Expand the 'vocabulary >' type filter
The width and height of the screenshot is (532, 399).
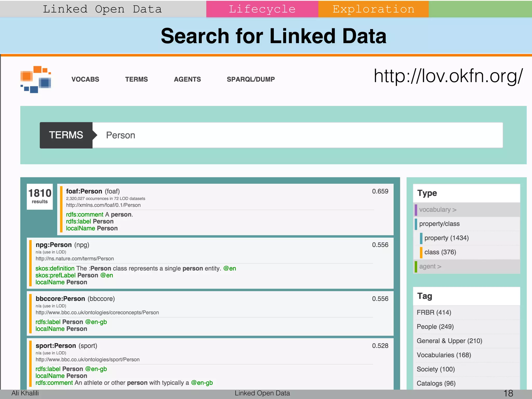pos(438,210)
